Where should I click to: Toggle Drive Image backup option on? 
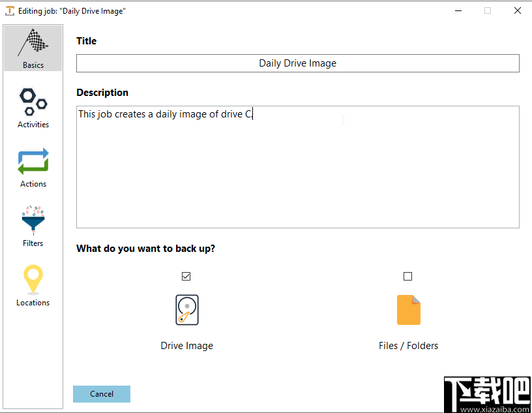point(186,276)
